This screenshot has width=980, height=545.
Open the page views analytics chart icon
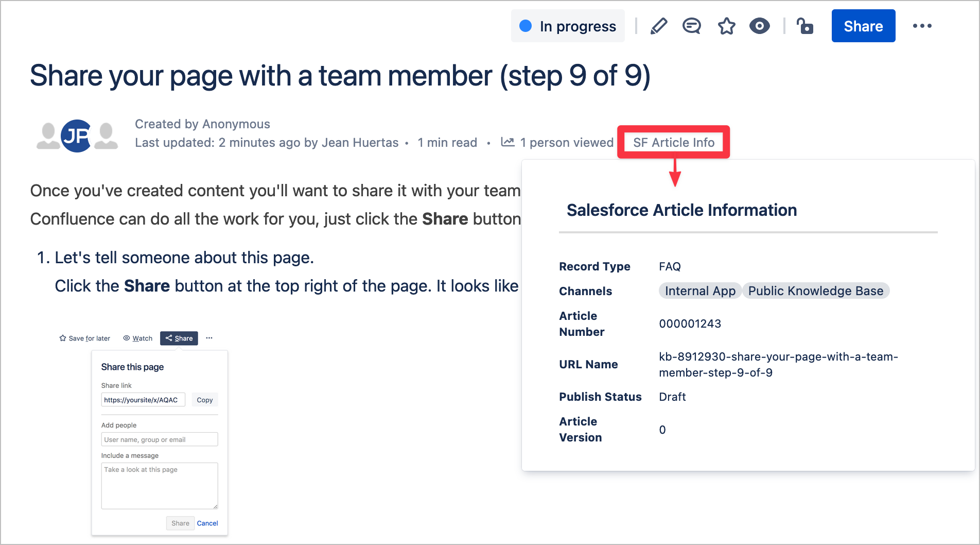507,143
